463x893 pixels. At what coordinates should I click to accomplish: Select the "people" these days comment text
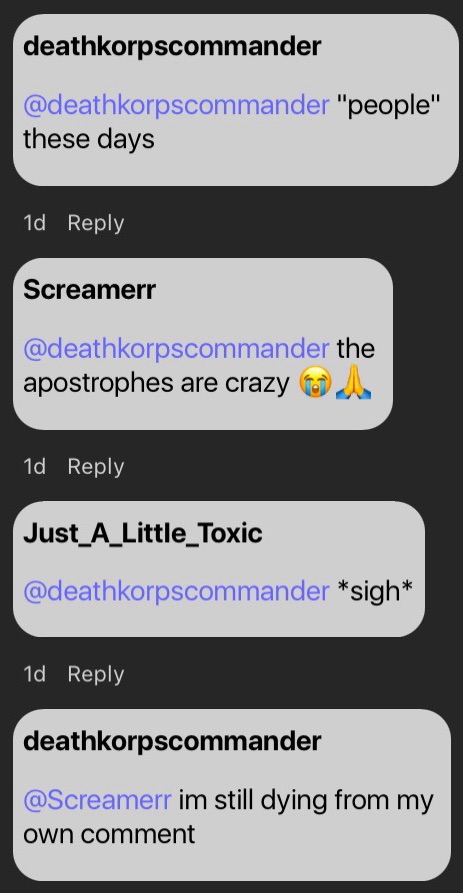pyautogui.click(x=232, y=122)
